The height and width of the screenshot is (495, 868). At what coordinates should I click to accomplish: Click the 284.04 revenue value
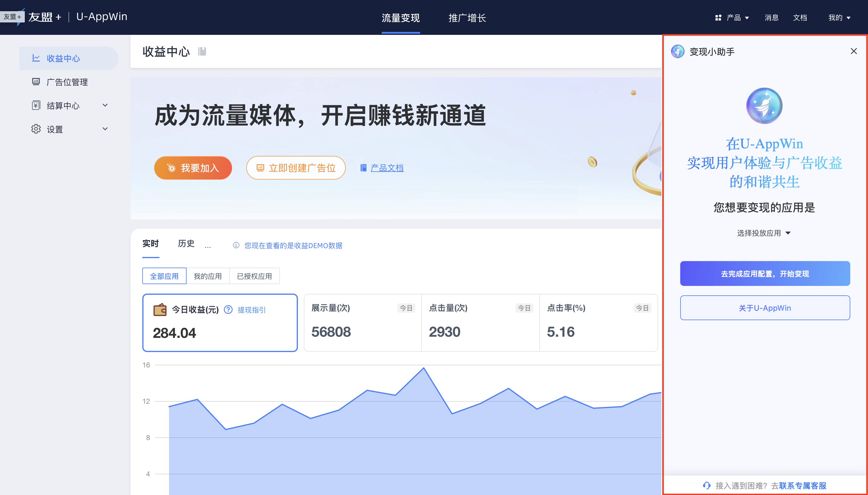tap(174, 333)
